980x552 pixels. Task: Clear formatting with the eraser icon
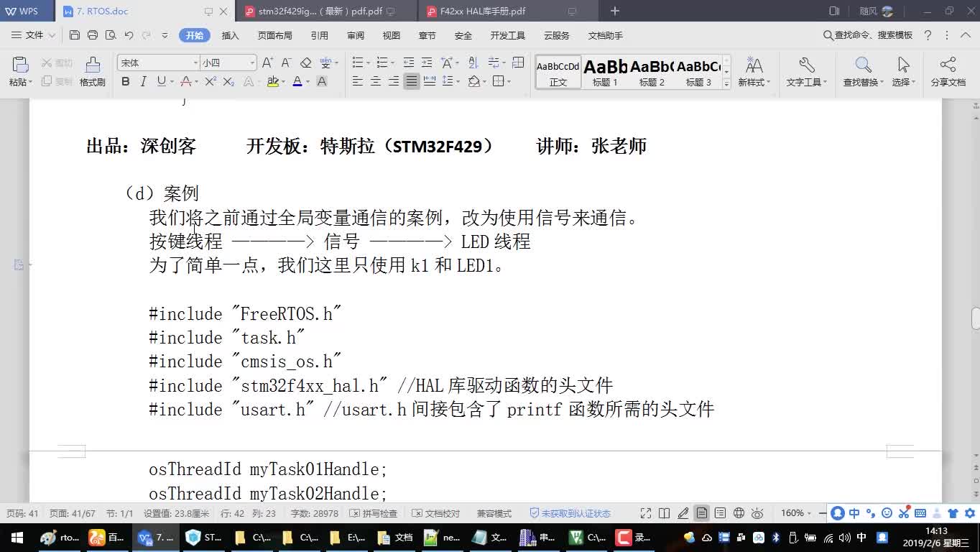[x=305, y=63]
